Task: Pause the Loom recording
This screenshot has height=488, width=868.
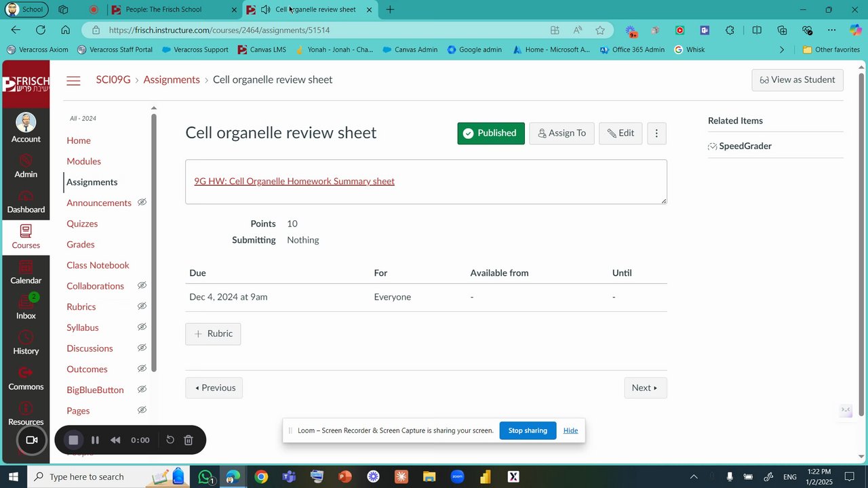Action: (95, 440)
